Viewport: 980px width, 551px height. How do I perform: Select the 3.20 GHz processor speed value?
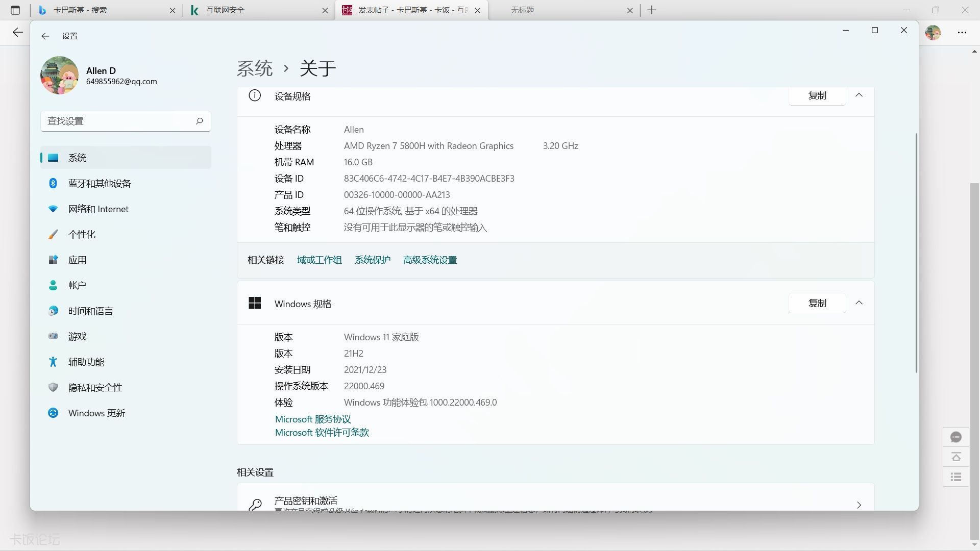[x=560, y=146]
